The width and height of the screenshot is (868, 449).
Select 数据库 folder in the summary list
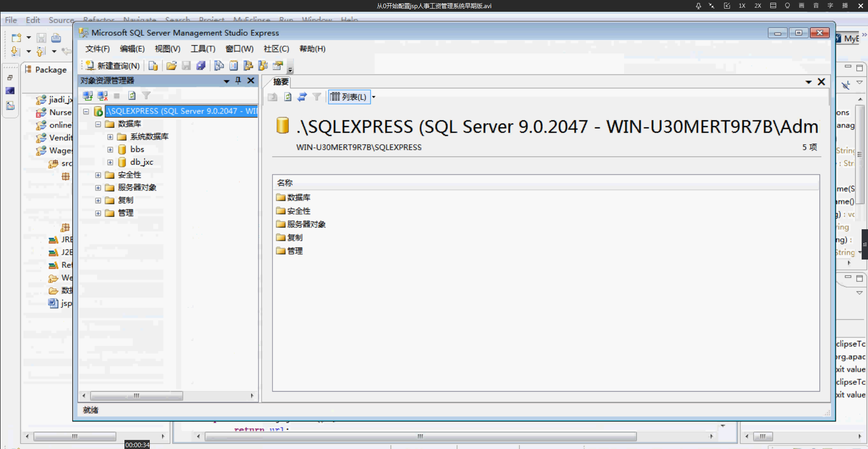click(293, 198)
